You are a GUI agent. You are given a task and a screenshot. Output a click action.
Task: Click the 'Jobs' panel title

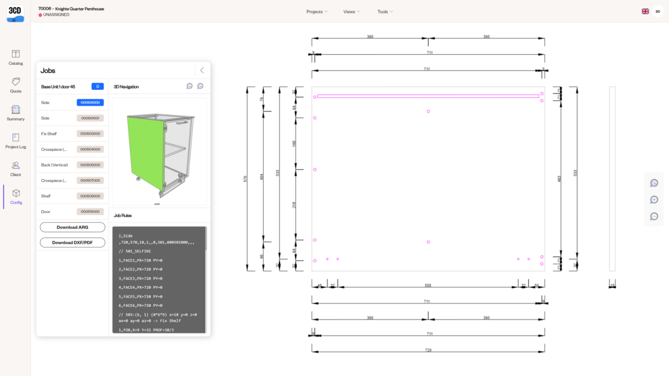[x=48, y=70]
